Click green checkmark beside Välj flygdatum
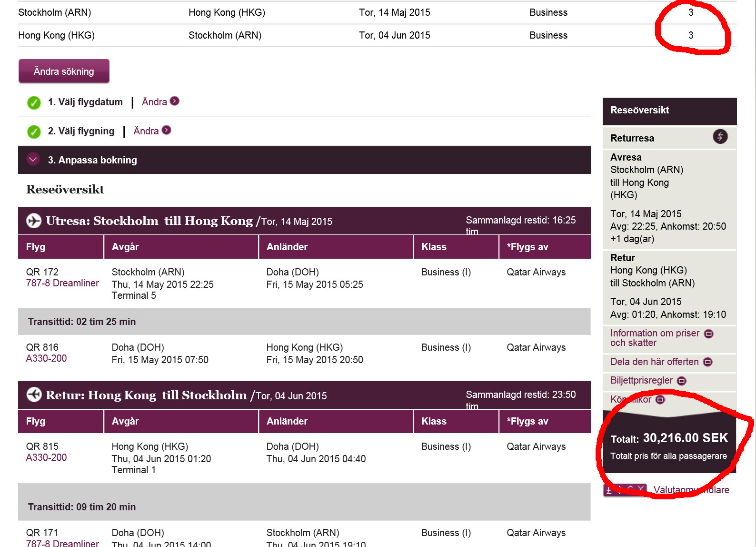Image resolution: width=756 pixels, height=547 pixels. 34,102
